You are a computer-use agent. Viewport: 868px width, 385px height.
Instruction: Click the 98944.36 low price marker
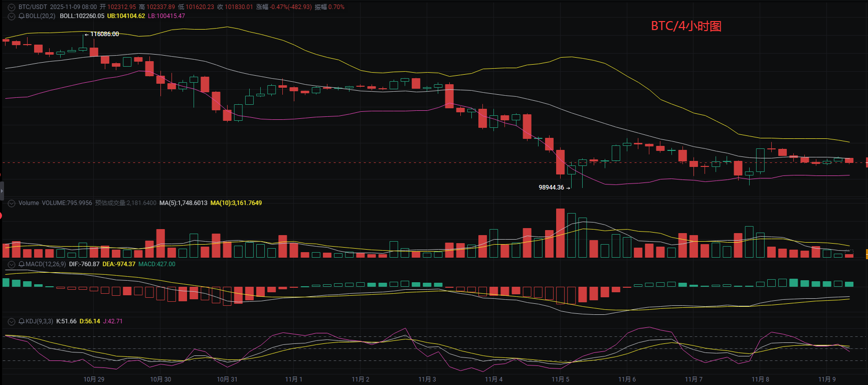tap(551, 187)
